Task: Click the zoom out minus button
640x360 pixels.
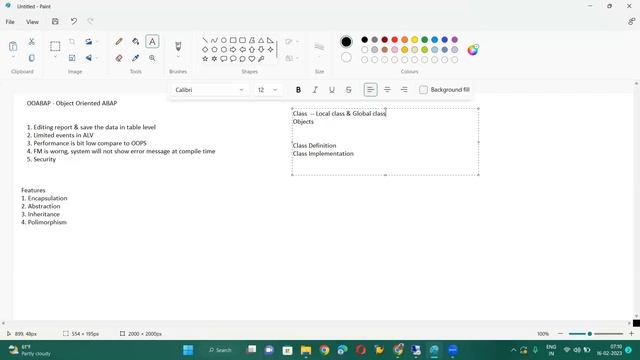Action: tap(560, 334)
